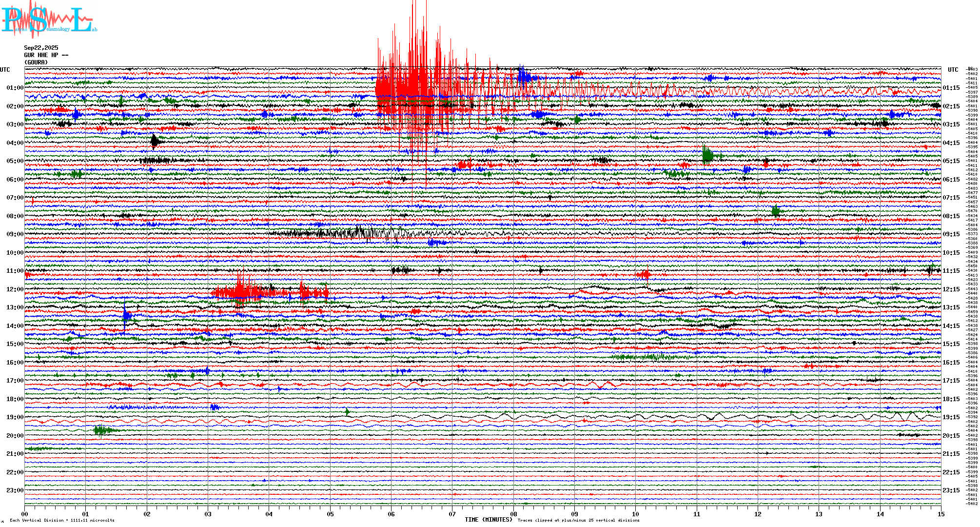Screen dimensions: 980x527
Task: Click the 01:15 label on right axis
Action: click(x=951, y=88)
